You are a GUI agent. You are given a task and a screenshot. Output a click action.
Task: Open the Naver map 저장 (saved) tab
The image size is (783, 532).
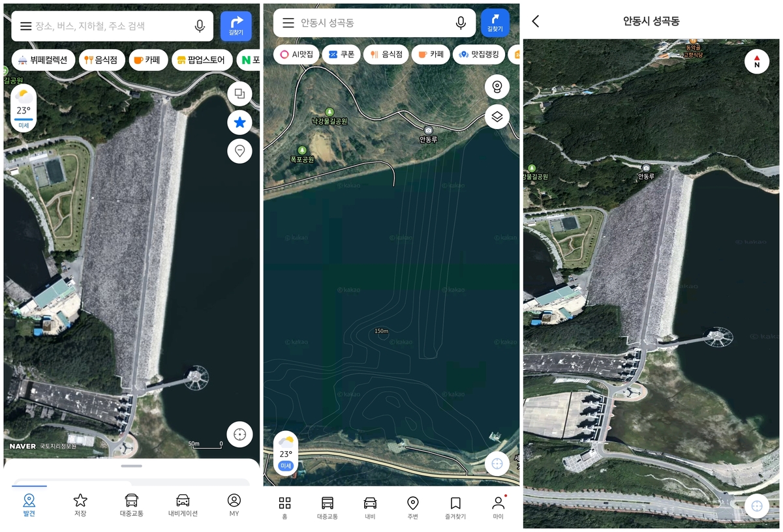pos(80,505)
